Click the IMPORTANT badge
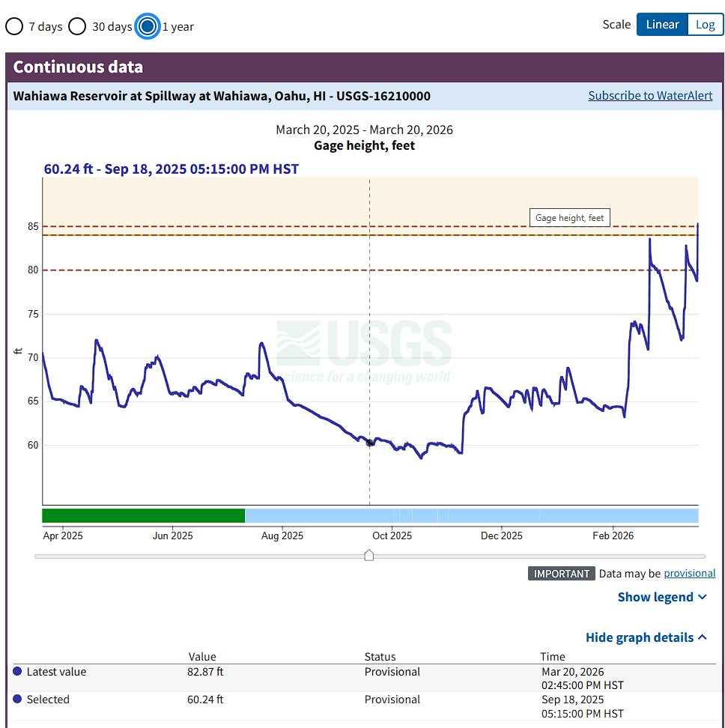 [561, 574]
